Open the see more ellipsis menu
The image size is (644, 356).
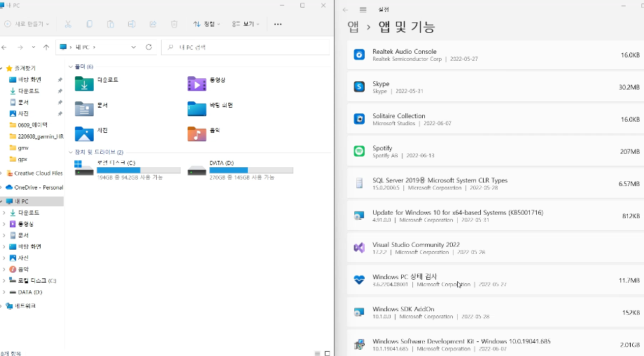(278, 24)
